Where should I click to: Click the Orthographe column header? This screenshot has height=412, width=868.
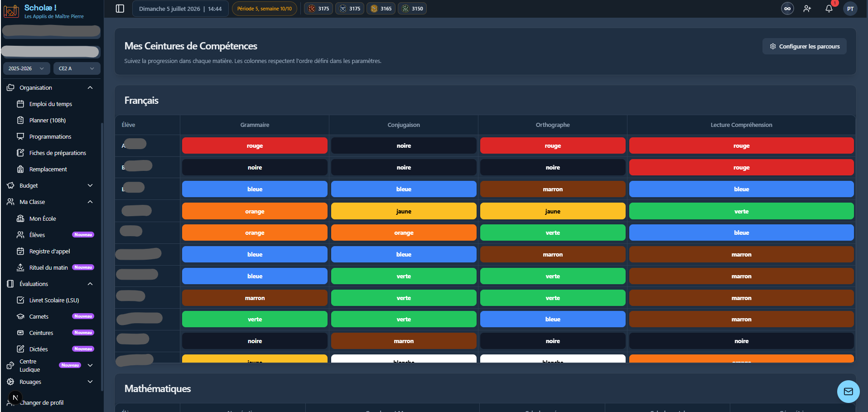tap(553, 125)
